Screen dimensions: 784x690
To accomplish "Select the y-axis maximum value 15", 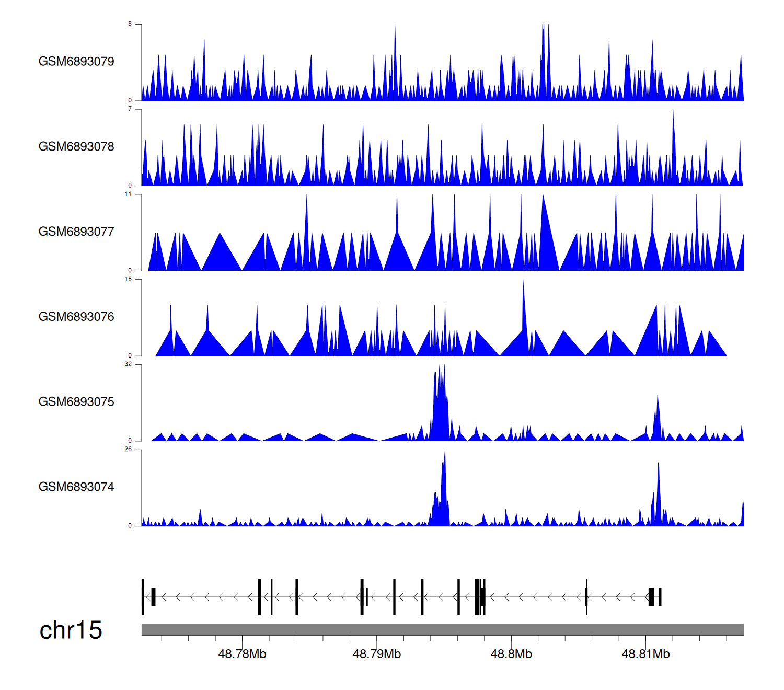I will [128, 279].
